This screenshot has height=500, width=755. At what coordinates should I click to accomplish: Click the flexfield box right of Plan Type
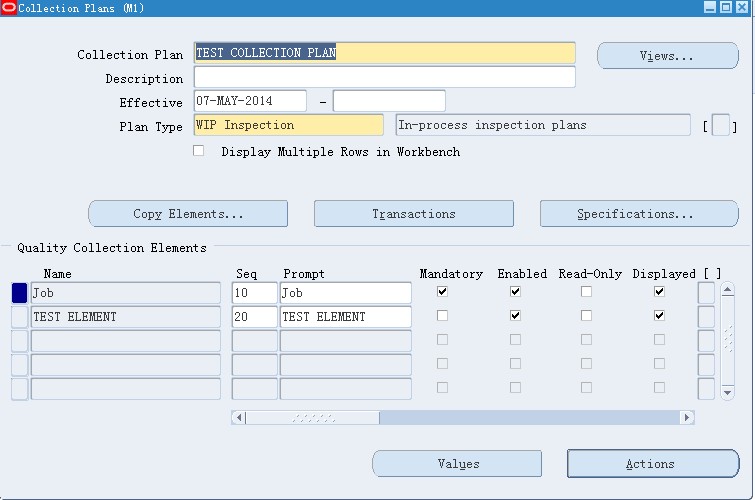pos(720,126)
